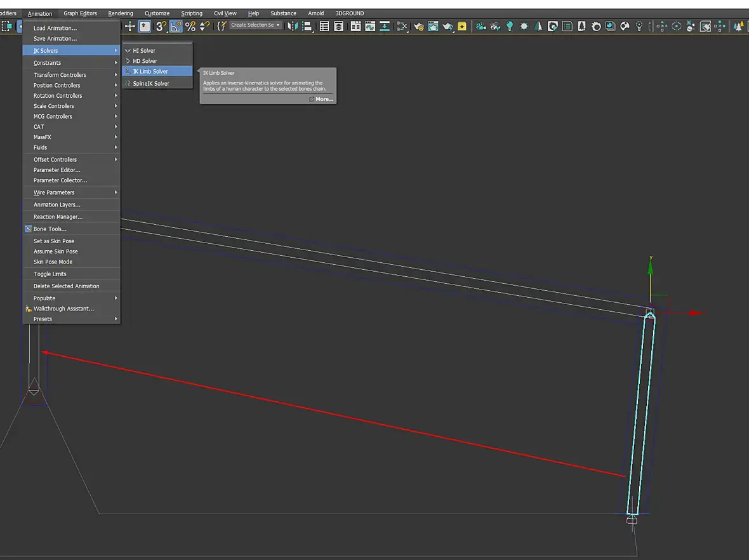Toggle the 3D Snaps button
Image resolution: width=749 pixels, height=560 pixels.
coord(161,26)
